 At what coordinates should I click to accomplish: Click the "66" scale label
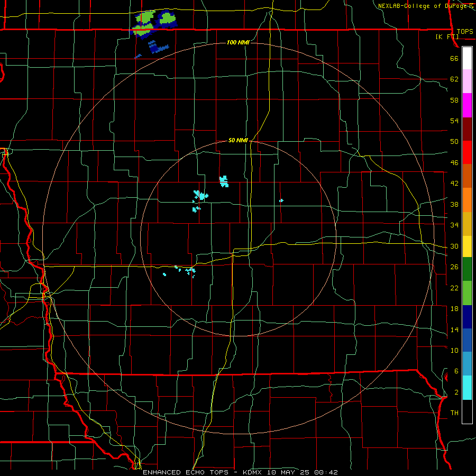tap(454, 58)
